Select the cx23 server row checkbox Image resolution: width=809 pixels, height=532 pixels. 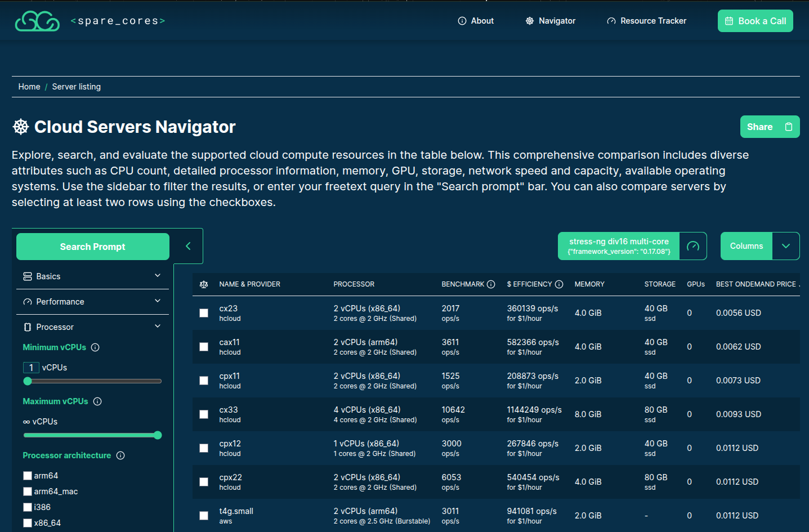[203, 313]
